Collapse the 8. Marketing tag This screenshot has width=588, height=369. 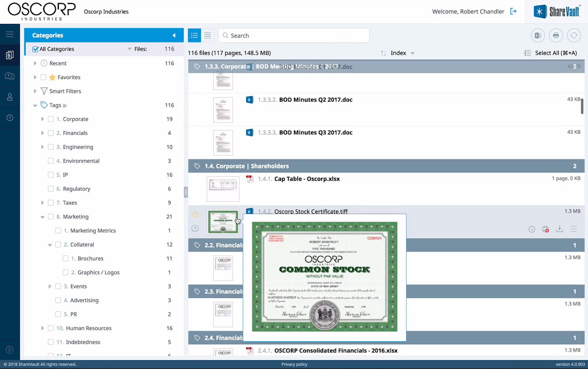pyautogui.click(x=42, y=217)
